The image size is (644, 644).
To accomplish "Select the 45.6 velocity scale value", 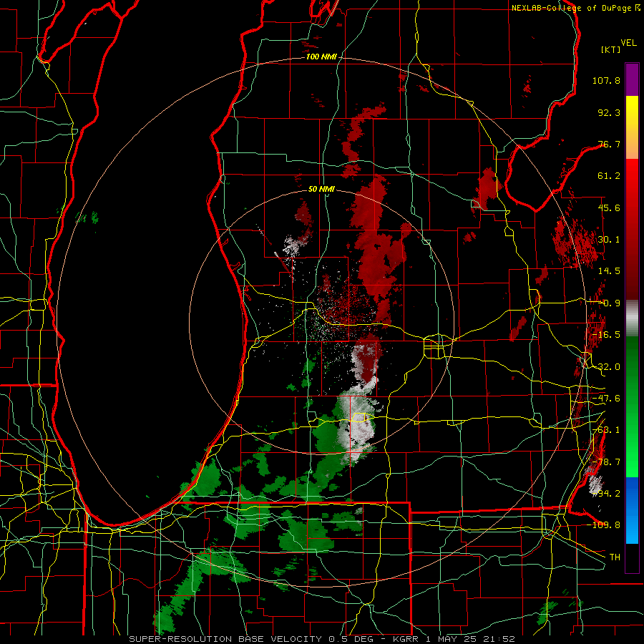I will [609, 208].
